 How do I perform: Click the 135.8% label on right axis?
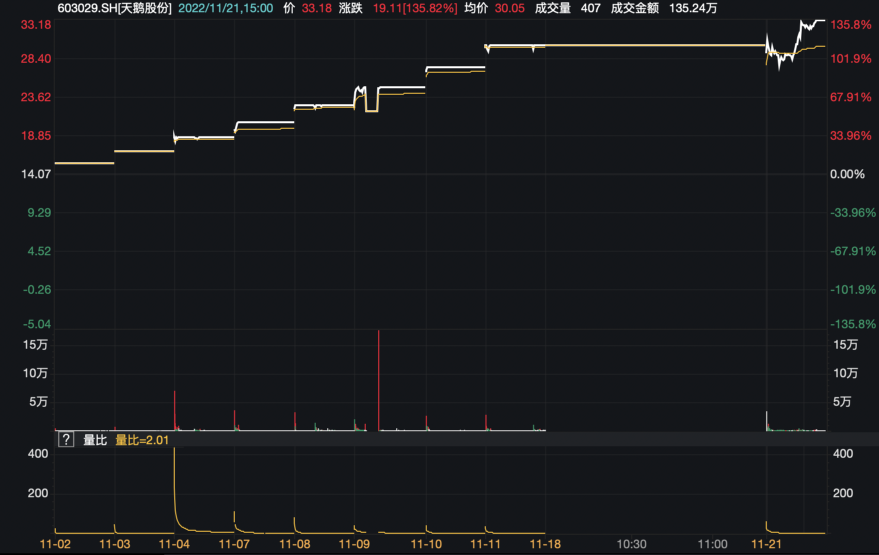852,25
